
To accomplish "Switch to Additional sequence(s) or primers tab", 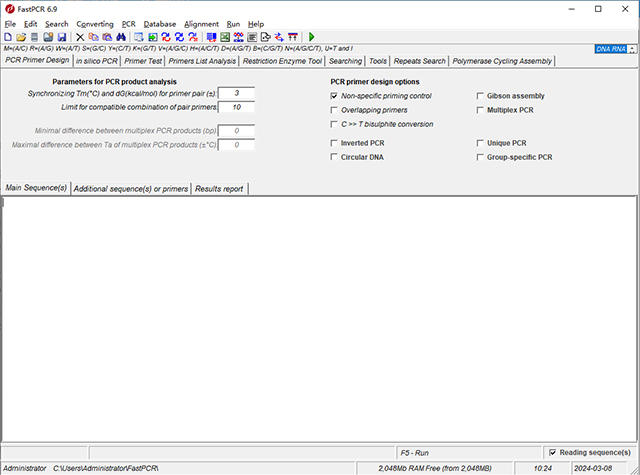I will coord(131,189).
